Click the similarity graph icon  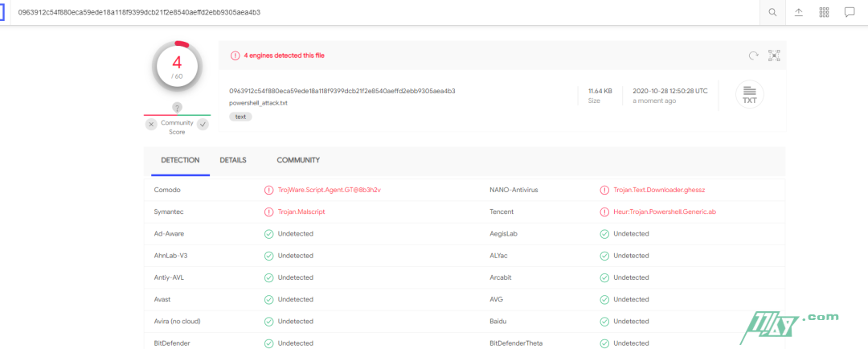pos(774,55)
